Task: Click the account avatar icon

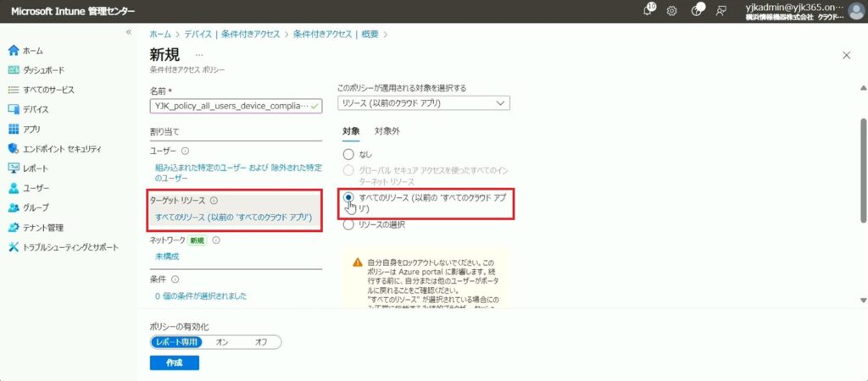Action: point(856,11)
